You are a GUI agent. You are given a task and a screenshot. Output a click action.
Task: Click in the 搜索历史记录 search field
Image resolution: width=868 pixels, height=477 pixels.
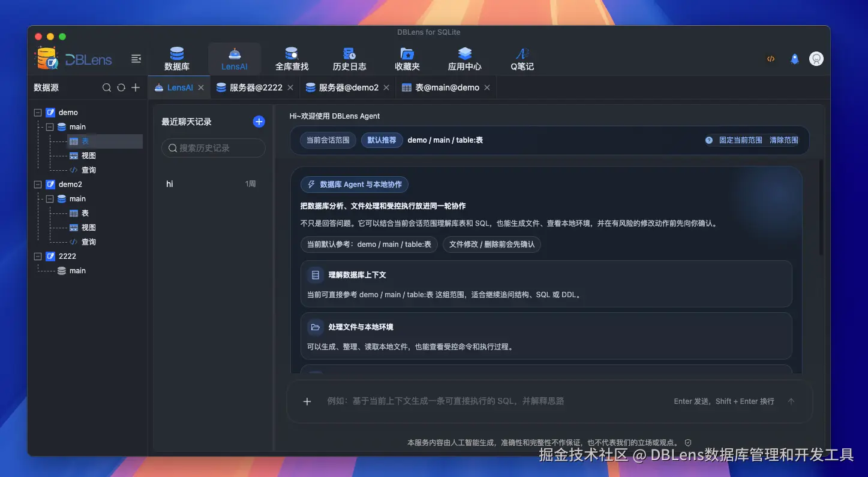[x=214, y=148]
